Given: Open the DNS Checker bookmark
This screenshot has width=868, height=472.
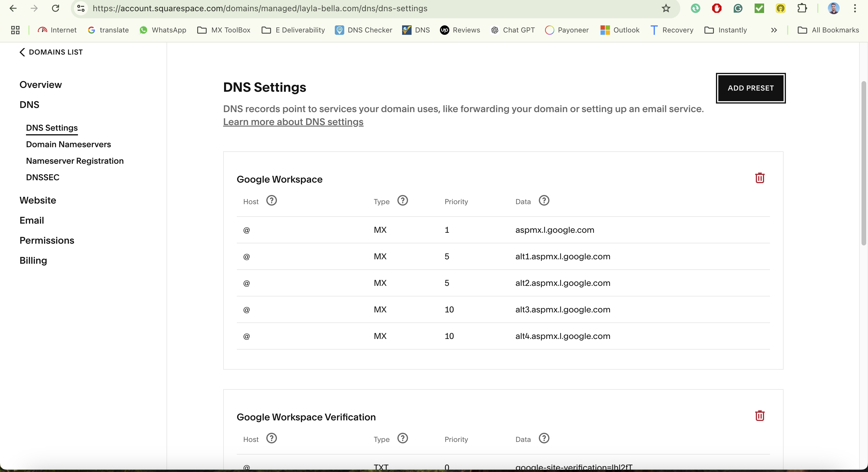Looking at the screenshot, I should pos(363,30).
